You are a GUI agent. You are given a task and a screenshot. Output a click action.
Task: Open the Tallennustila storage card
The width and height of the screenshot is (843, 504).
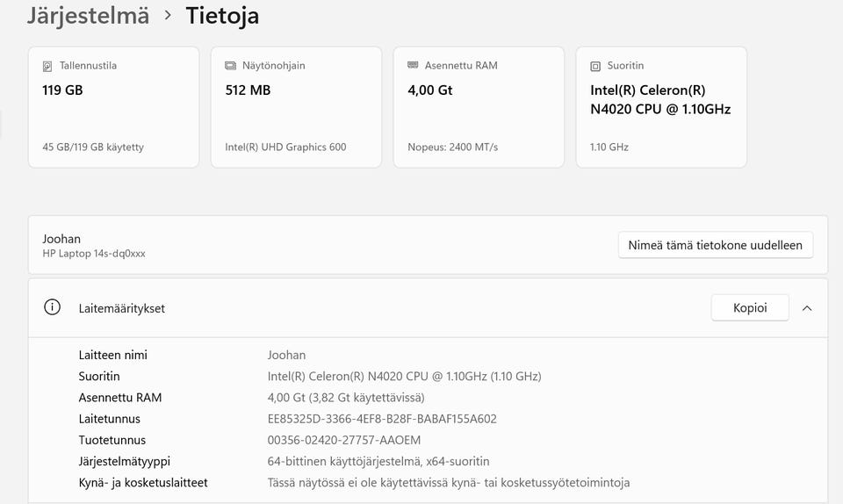pos(113,107)
